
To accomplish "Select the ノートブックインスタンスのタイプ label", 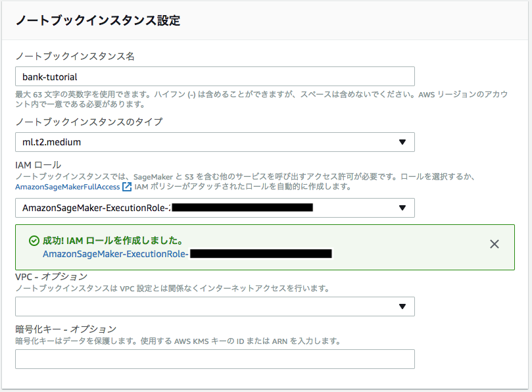I will coord(88,122).
